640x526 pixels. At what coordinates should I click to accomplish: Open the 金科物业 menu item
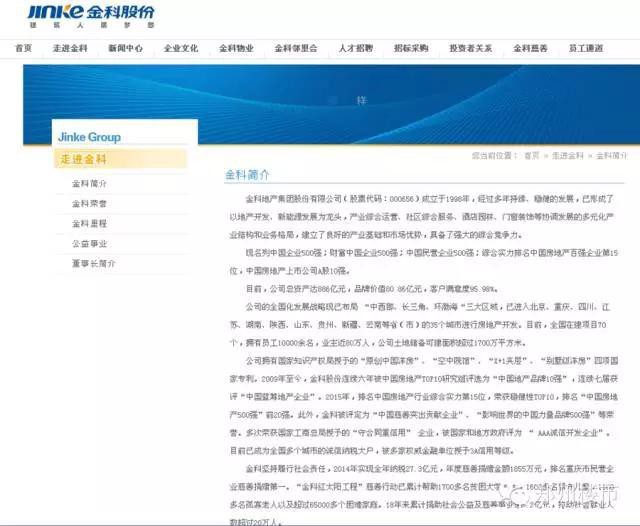click(x=236, y=48)
